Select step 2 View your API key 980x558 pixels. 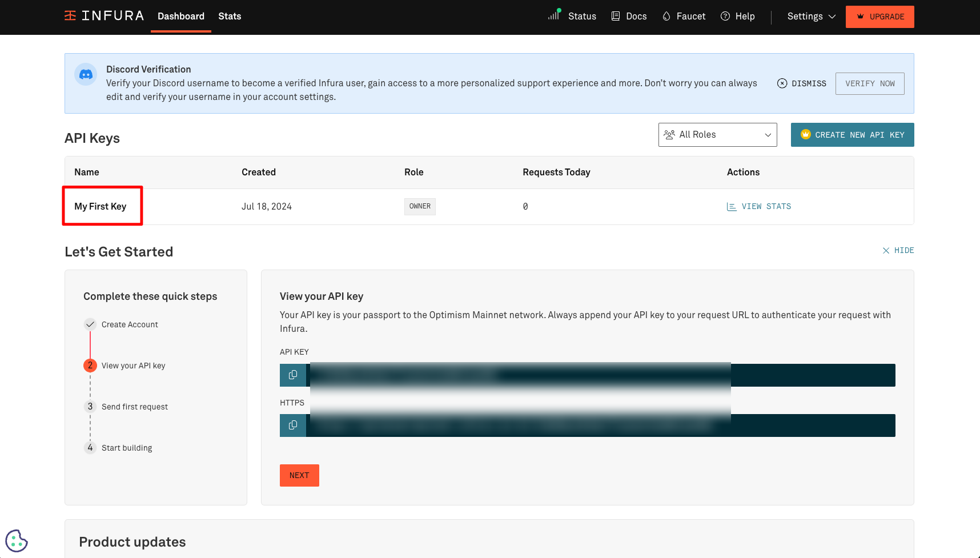[x=124, y=366]
